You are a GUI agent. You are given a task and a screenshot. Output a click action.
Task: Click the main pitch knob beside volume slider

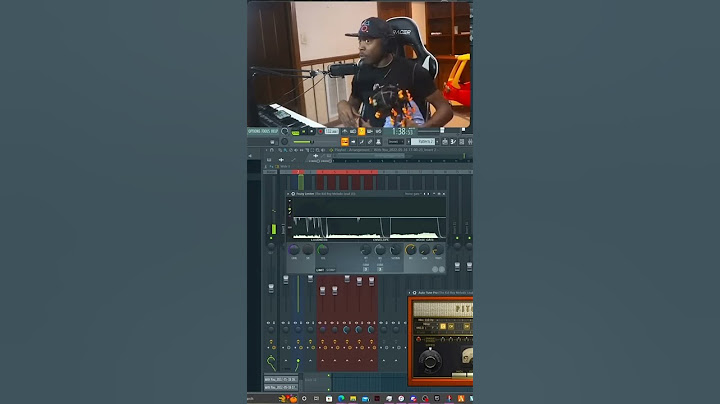pos(284,142)
